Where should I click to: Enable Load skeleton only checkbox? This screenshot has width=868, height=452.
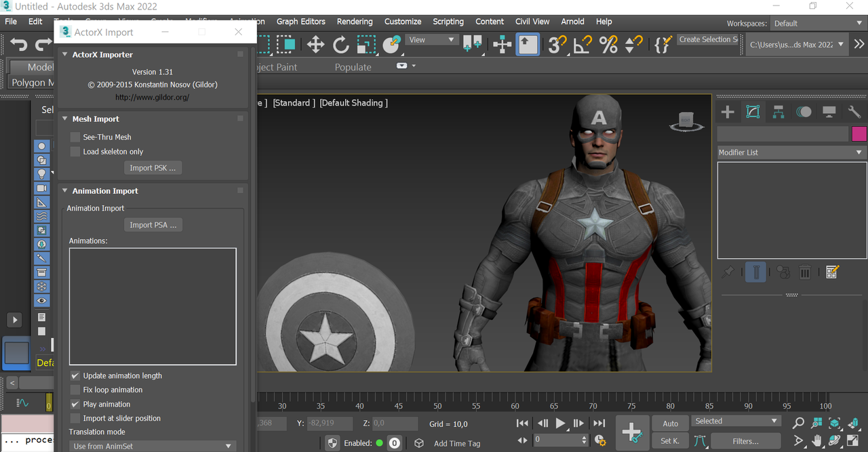tap(75, 152)
